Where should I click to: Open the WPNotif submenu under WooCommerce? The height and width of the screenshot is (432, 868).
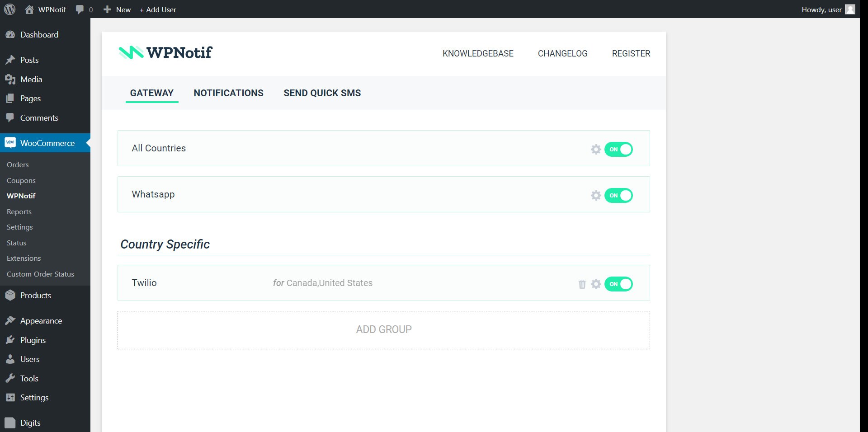tap(21, 196)
